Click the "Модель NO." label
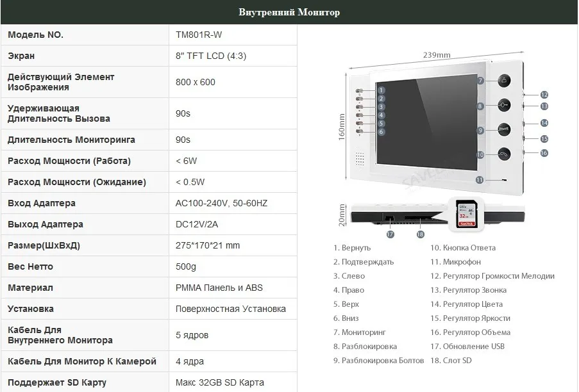This screenshot has height=392, width=579. tap(35, 35)
